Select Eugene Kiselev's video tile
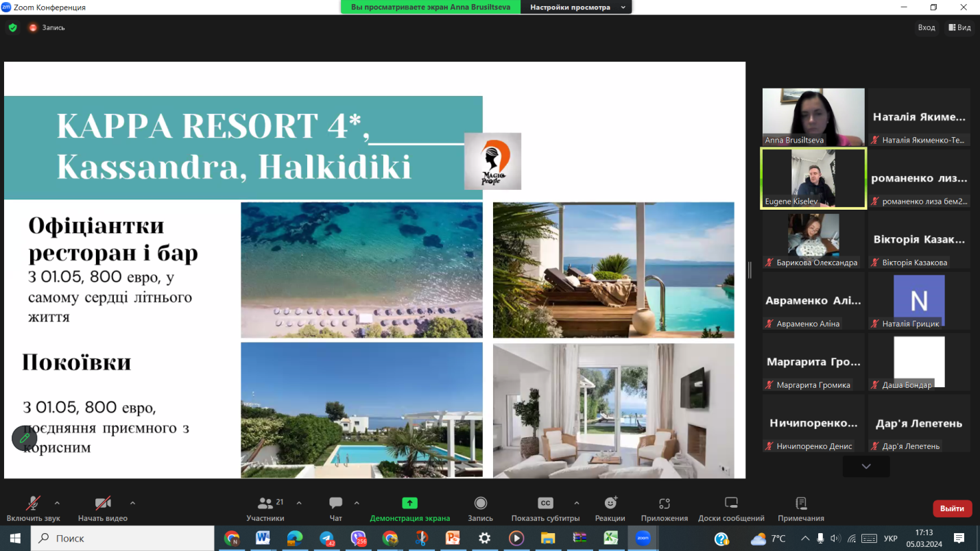Viewport: 980px width, 551px height. pos(813,178)
